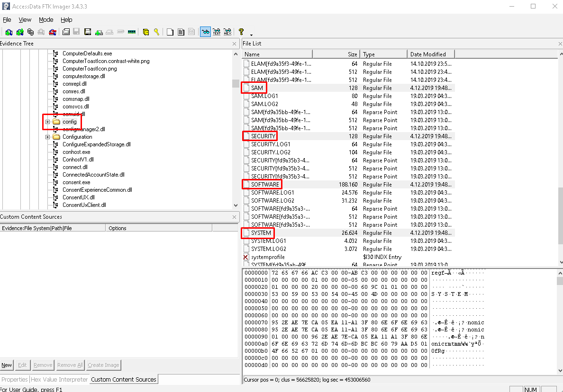The height and width of the screenshot is (392, 563).
Task: Switch to the Hex Value Interpreter tab
Action: (59, 379)
